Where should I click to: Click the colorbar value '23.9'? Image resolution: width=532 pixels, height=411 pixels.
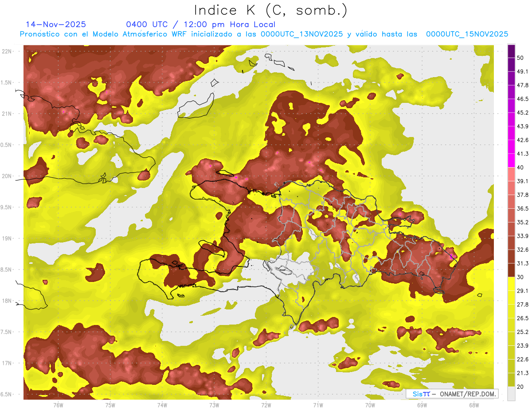[523, 346]
